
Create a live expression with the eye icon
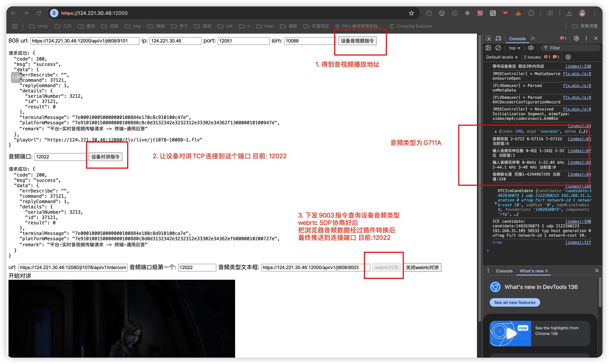(531, 48)
